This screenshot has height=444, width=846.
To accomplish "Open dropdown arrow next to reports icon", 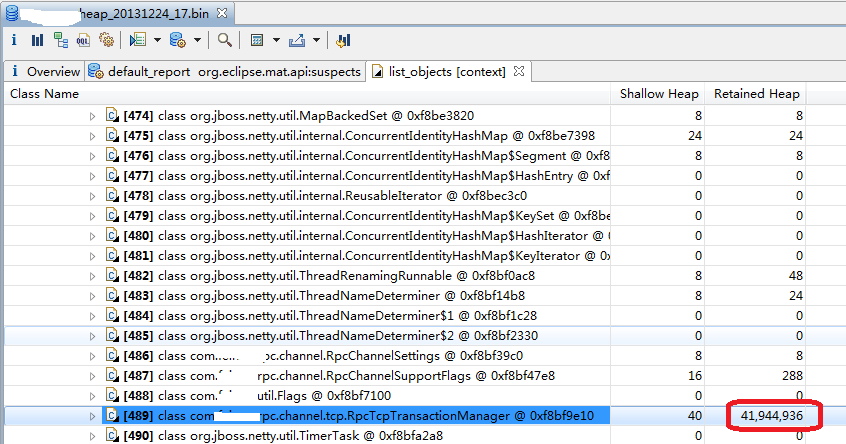I will tap(158, 40).
